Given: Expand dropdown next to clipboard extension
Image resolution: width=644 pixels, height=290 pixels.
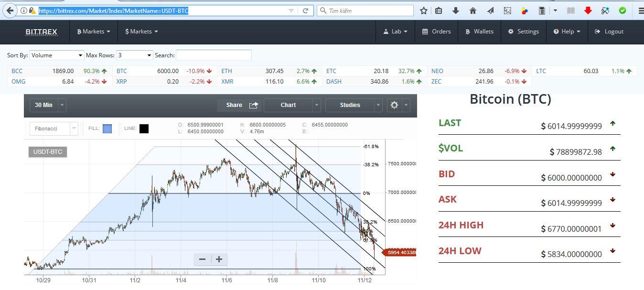Looking at the screenshot, I should tap(555, 11).
